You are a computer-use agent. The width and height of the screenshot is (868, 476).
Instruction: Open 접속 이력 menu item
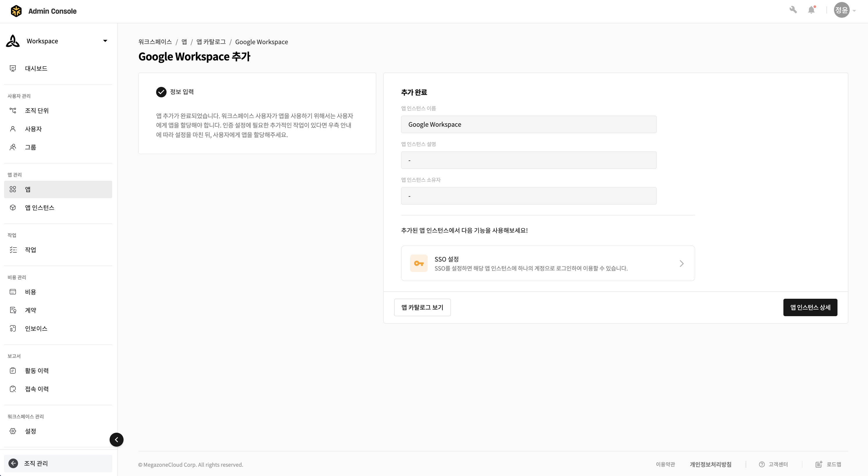(x=58, y=389)
